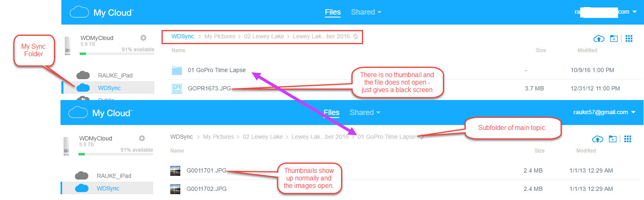The width and height of the screenshot is (644, 200).
Task: Click the new folder icon in top panel
Action: point(614,38)
